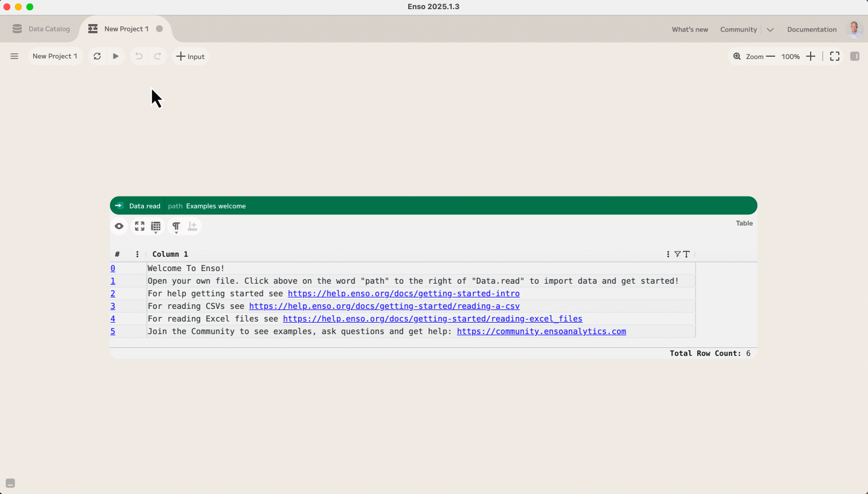This screenshot has width=868, height=494.
Task: Zoom in with the plus button
Action: (x=811, y=56)
